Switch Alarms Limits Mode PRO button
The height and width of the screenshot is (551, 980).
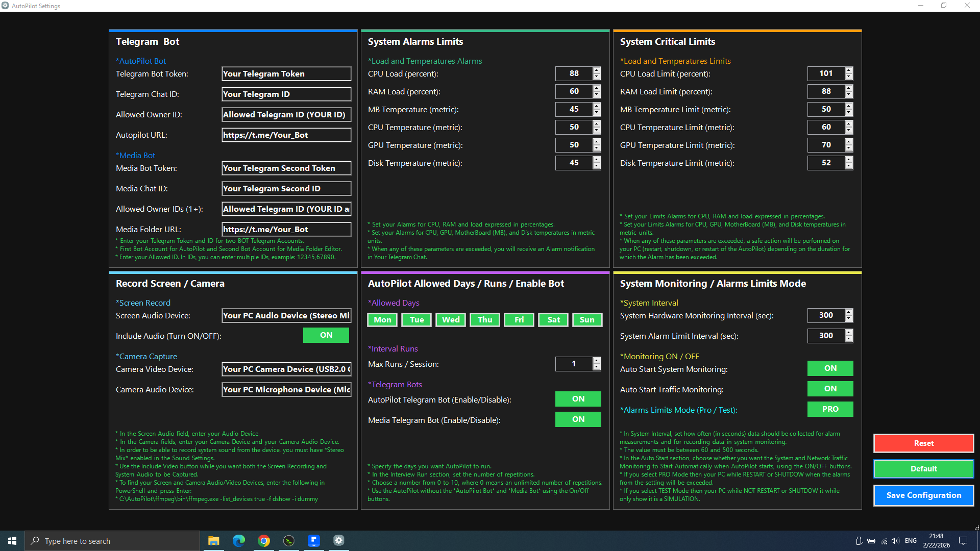[830, 409]
